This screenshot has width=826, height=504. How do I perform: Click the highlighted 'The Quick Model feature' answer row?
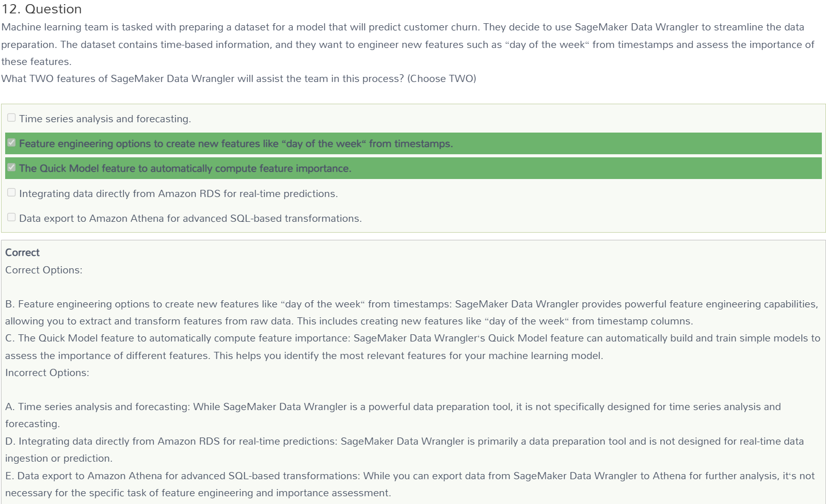413,168
